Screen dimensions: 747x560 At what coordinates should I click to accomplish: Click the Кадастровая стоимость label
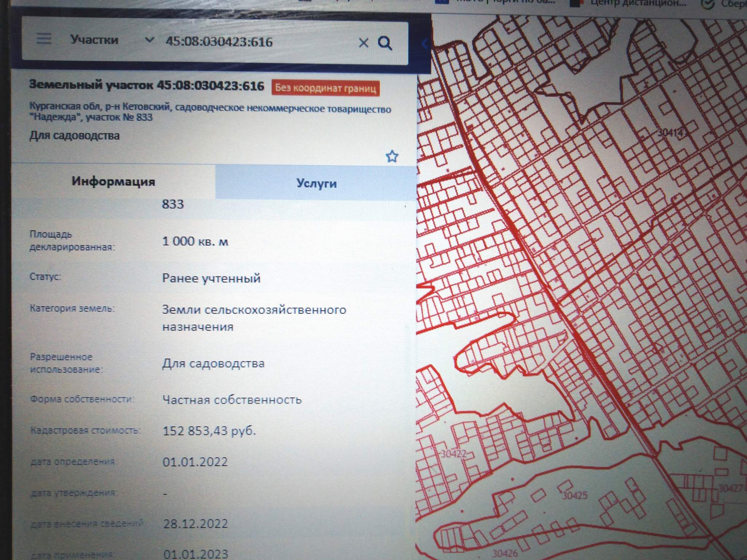tap(85, 431)
